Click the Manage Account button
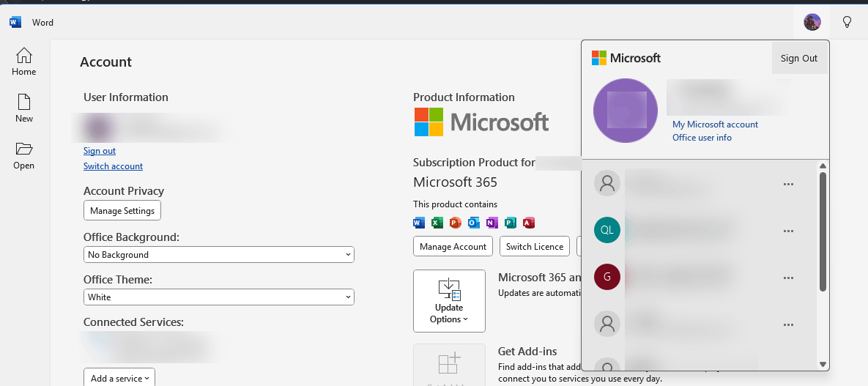Screen dimensions: 868x386 pyautogui.click(x=453, y=246)
